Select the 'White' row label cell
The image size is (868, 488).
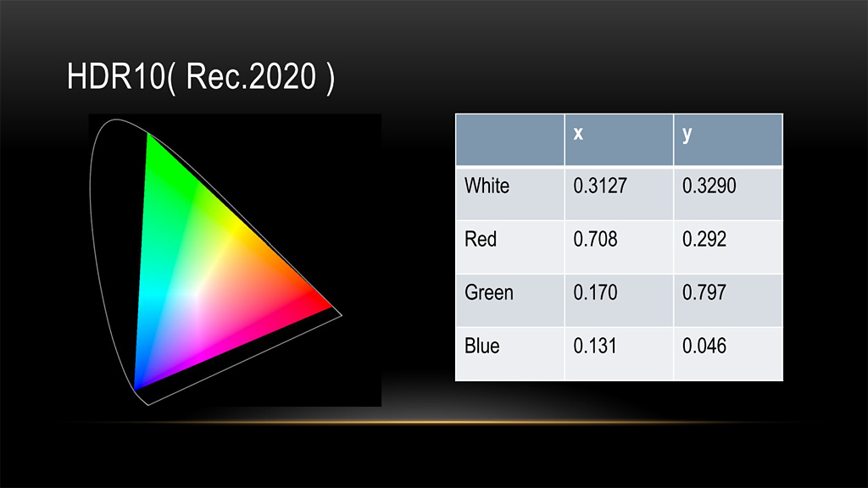coord(509,193)
